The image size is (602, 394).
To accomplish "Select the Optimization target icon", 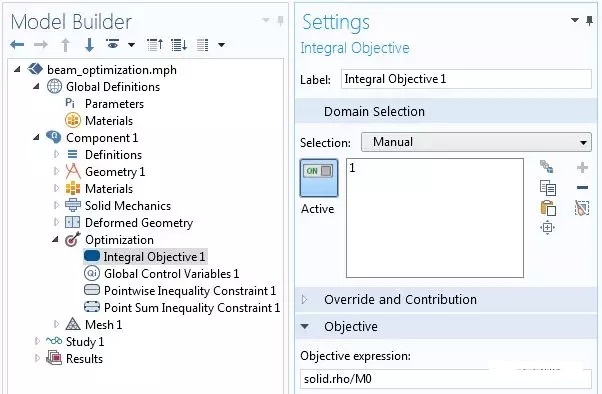I will 73,239.
